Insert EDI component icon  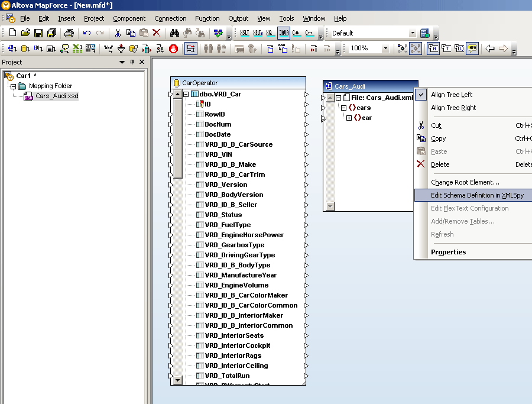38,49
